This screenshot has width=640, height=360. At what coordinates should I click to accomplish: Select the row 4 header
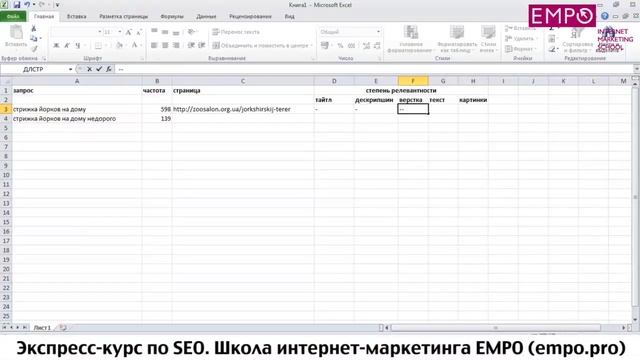pyautogui.click(x=6, y=118)
